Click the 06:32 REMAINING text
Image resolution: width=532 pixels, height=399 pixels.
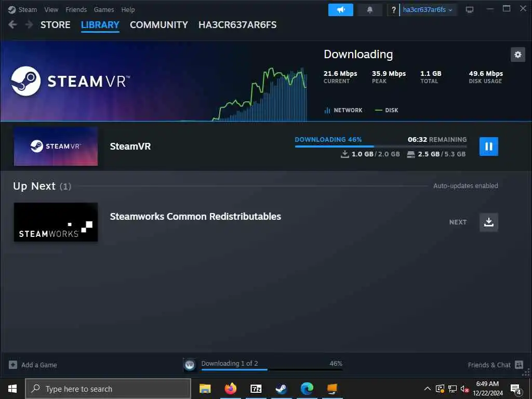(437, 139)
